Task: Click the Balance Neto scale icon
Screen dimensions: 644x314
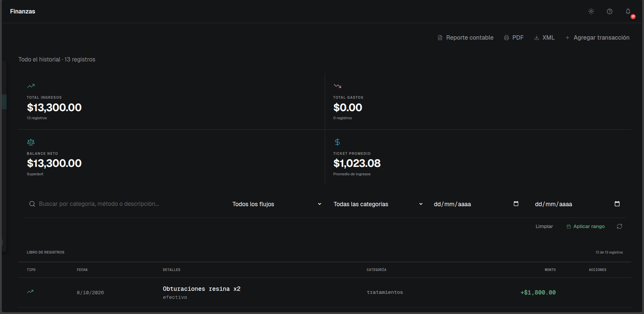Action: click(31, 142)
